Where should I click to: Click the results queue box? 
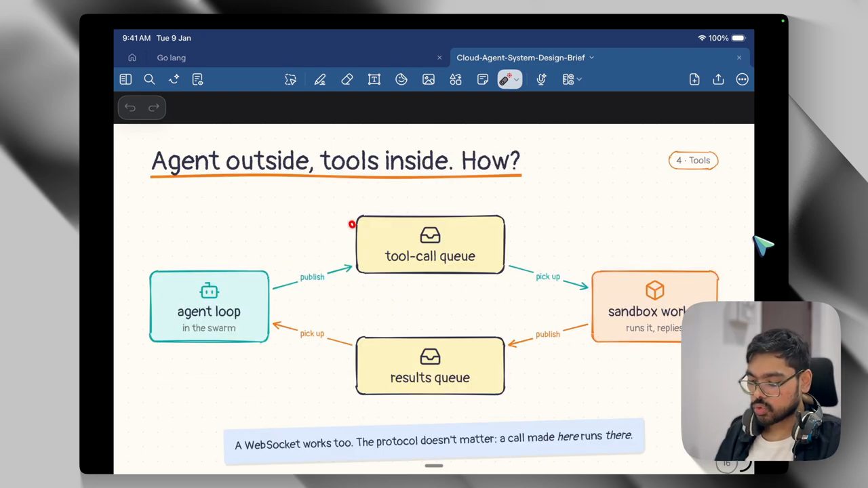click(x=430, y=366)
